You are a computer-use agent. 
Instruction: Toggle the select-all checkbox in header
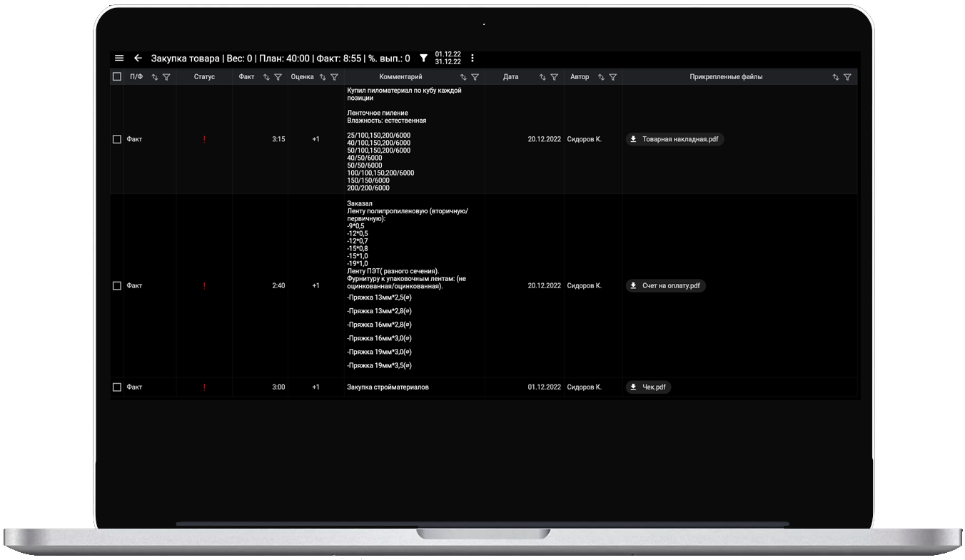coord(117,77)
